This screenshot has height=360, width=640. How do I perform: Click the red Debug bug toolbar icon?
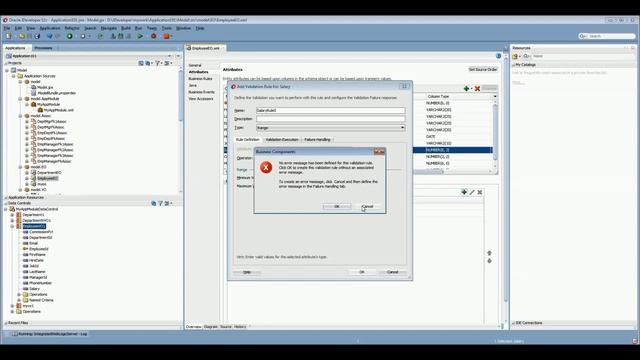point(154,36)
